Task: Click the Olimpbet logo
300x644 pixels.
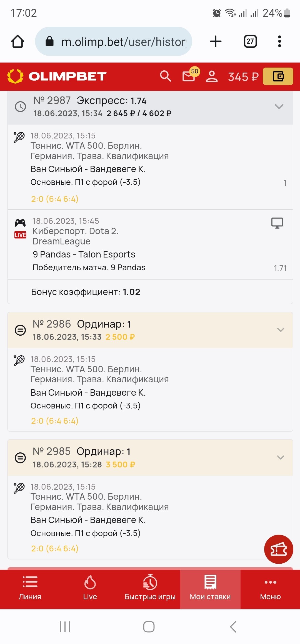Action: pos(57,76)
